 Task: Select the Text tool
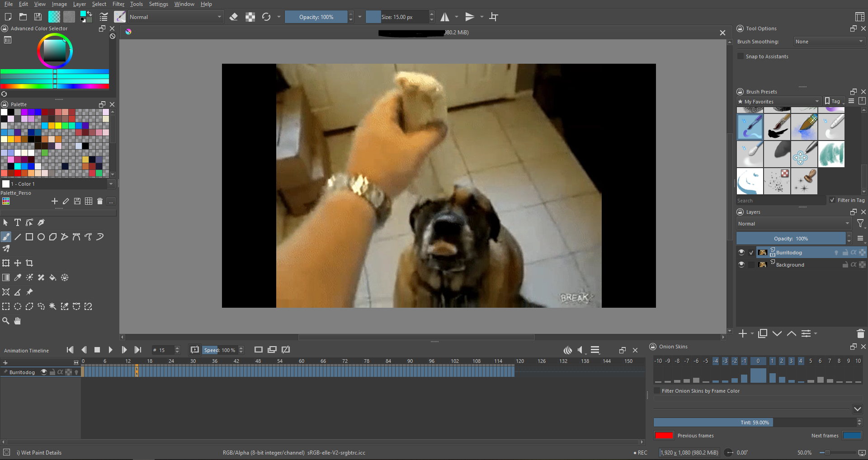(x=18, y=222)
